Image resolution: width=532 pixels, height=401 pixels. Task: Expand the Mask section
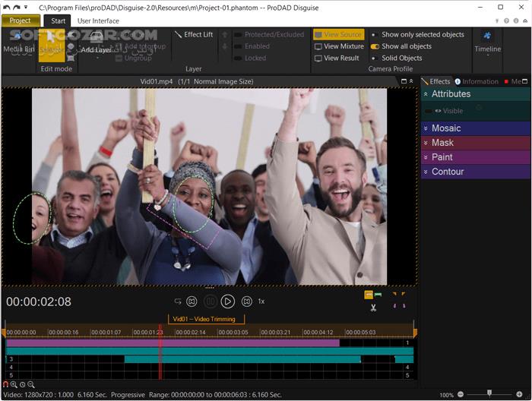[442, 143]
